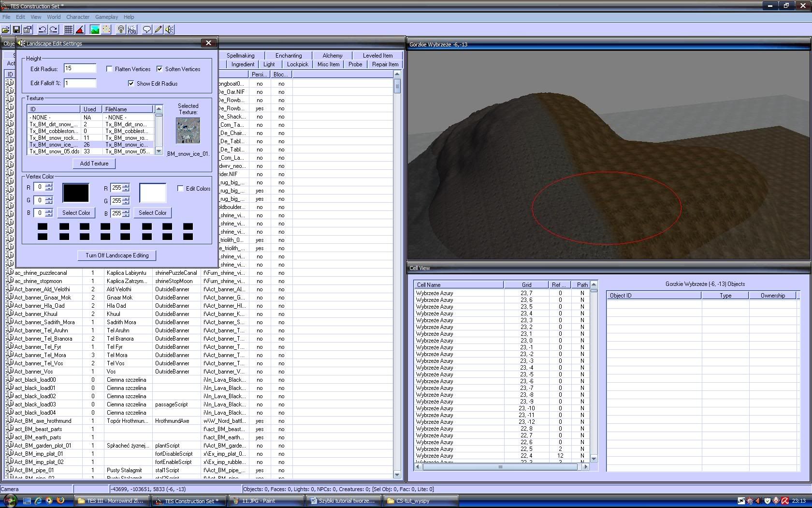
Task: Click the right R 255 spinner arrows
Action: pyautogui.click(x=126, y=188)
